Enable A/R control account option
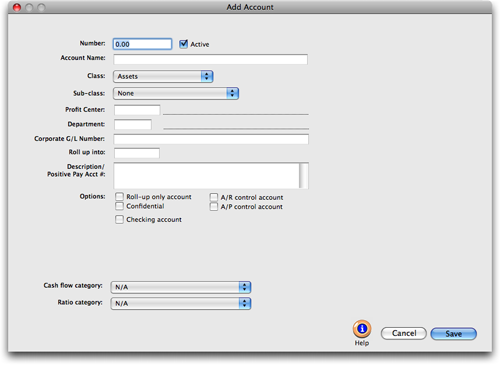This screenshot has height=365, width=500. pyautogui.click(x=214, y=197)
